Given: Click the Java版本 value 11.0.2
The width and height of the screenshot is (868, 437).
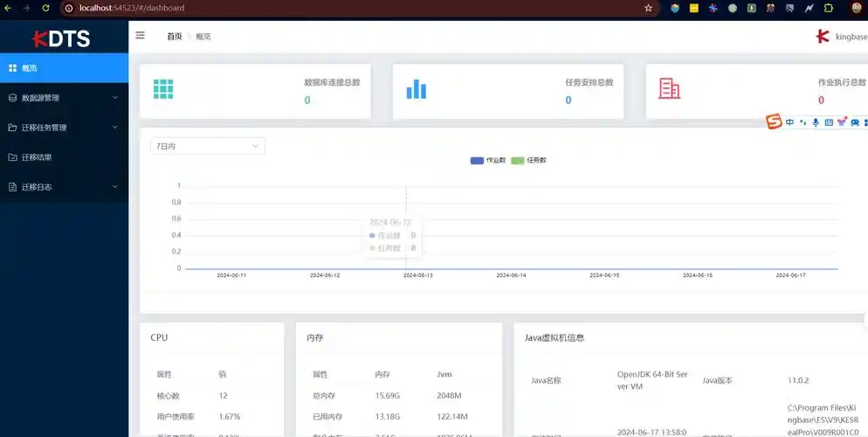Looking at the screenshot, I should (x=799, y=380).
